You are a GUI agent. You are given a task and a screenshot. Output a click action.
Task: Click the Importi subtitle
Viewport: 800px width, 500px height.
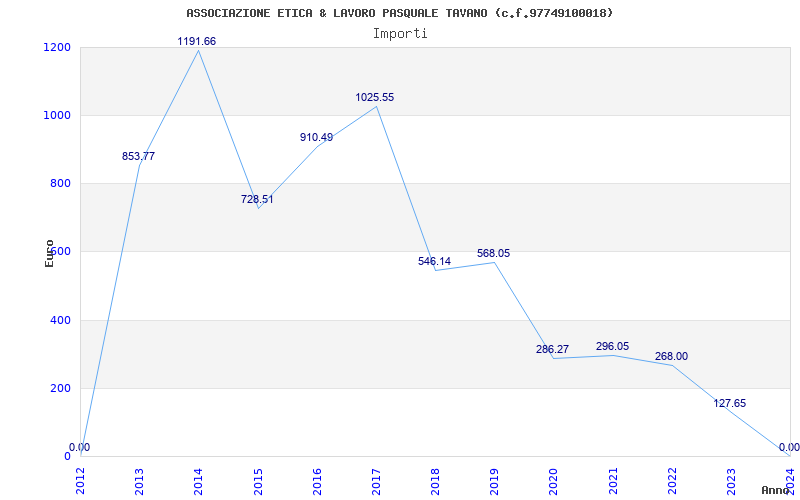coord(400,34)
